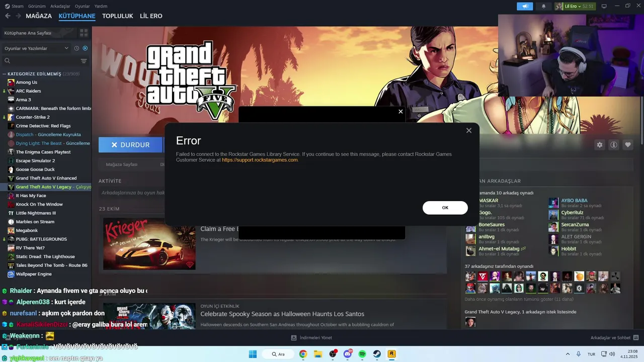
Task: Open Spotify from the taskbar
Action: pyautogui.click(x=362, y=354)
